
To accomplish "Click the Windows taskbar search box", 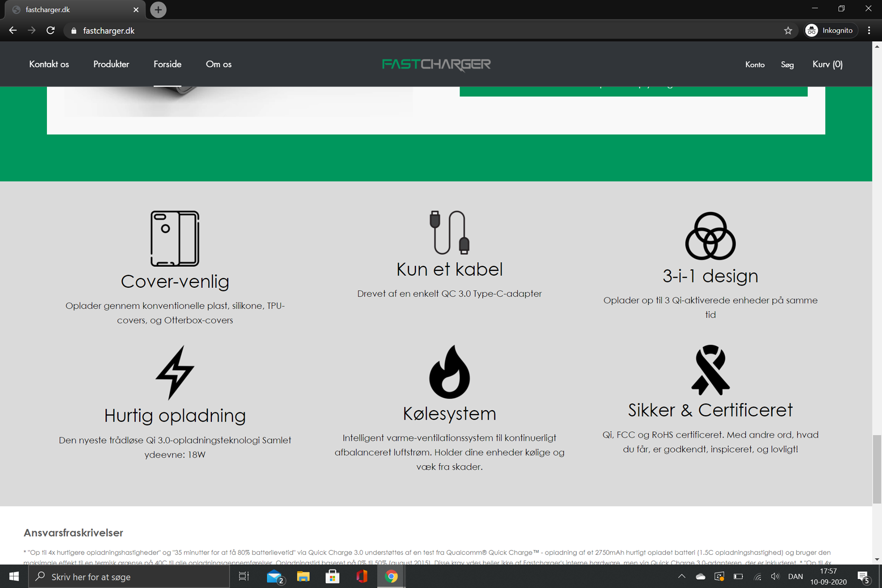I will click(x=129, y=576).
